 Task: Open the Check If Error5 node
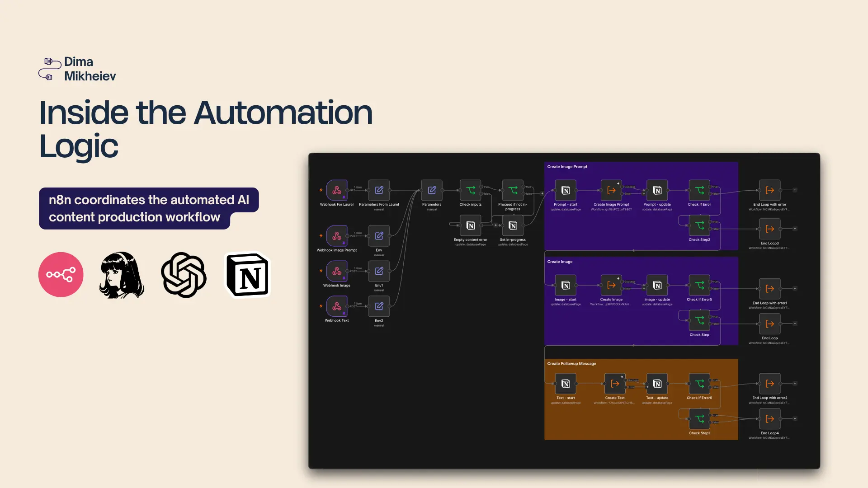pos(699,285)
